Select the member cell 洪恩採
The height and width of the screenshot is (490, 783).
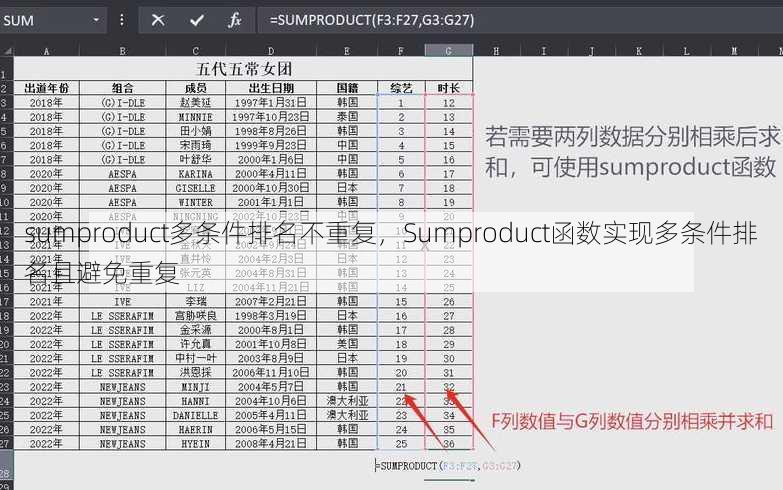click(195, 373)
